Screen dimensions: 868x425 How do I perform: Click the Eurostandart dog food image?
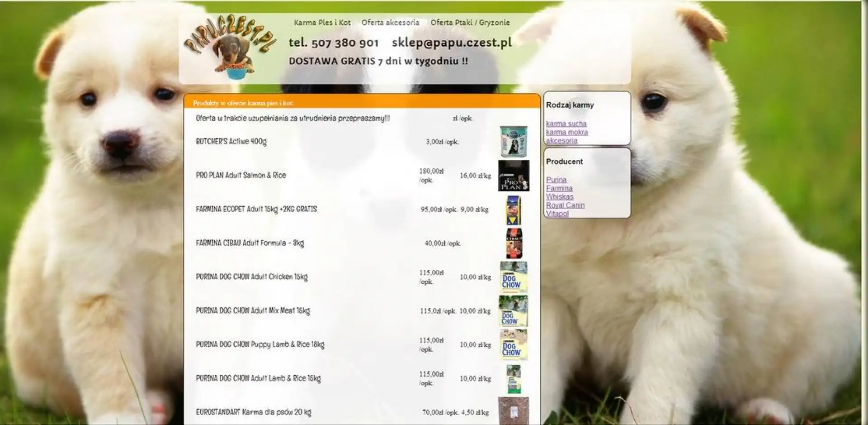tap(513, 411)
